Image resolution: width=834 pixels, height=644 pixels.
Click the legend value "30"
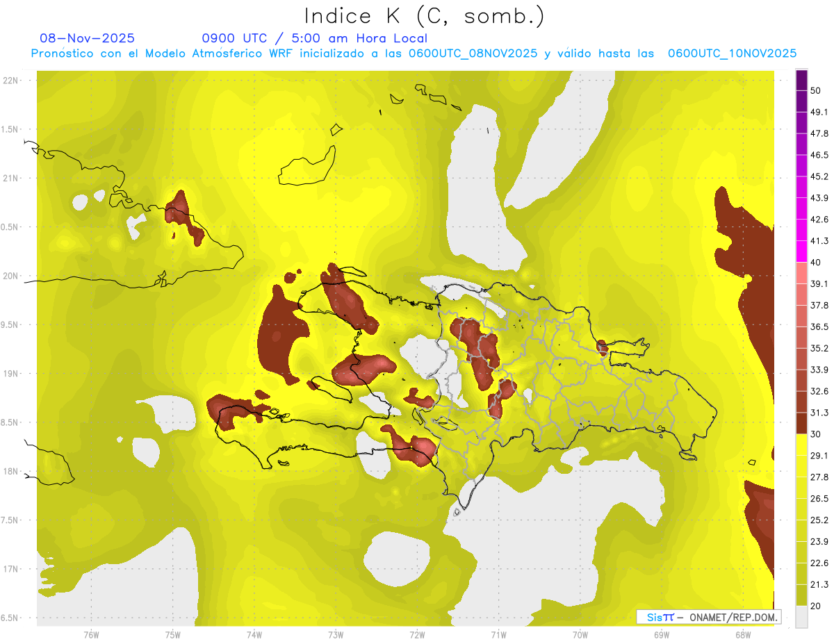point(816,434)
